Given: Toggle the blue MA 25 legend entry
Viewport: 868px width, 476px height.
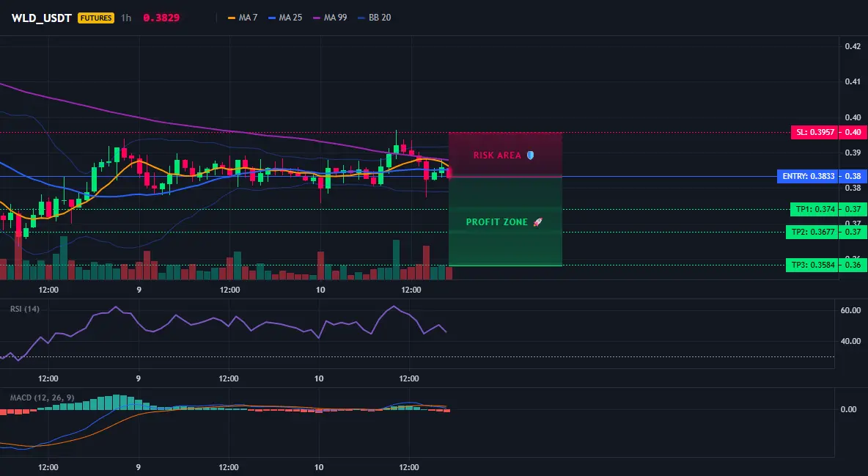Looking at the screenshot, I should (x=285, y=18).
